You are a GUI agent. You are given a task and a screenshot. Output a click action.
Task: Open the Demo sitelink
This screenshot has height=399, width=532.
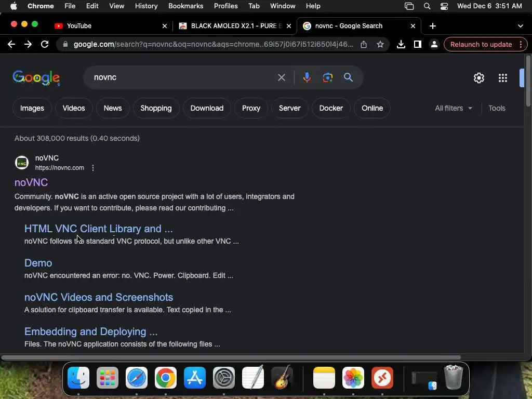[x=38, y=263]
